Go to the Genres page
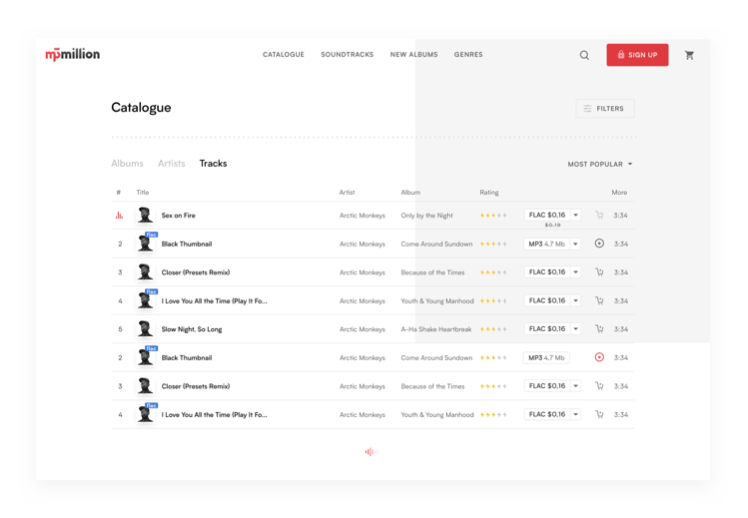748x518 pixels. (468, 55)
